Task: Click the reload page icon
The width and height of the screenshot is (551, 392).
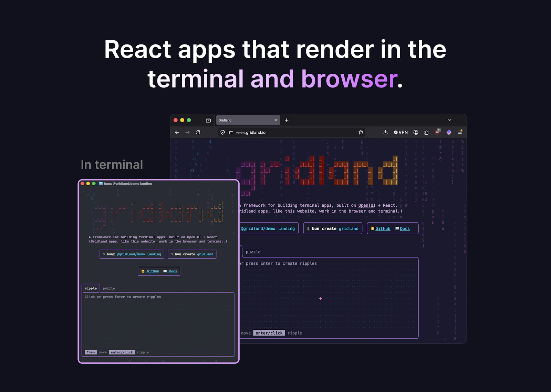Action: (198, 132)
